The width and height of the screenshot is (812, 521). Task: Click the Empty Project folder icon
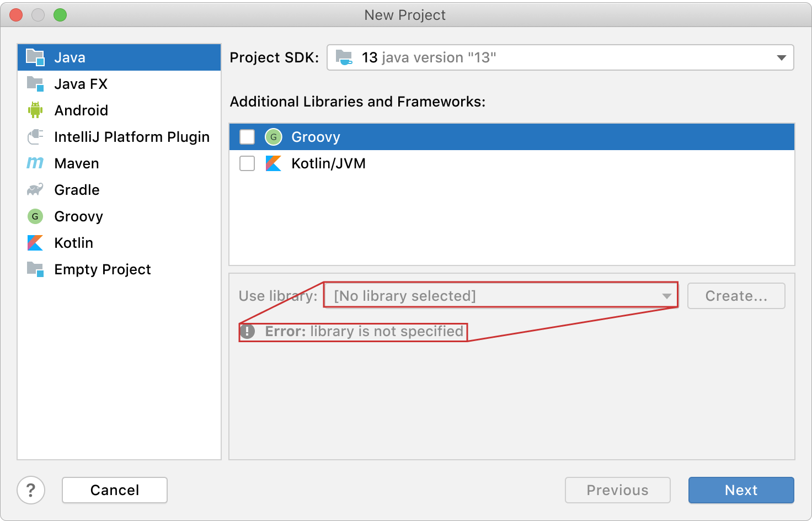coord(35,269)
